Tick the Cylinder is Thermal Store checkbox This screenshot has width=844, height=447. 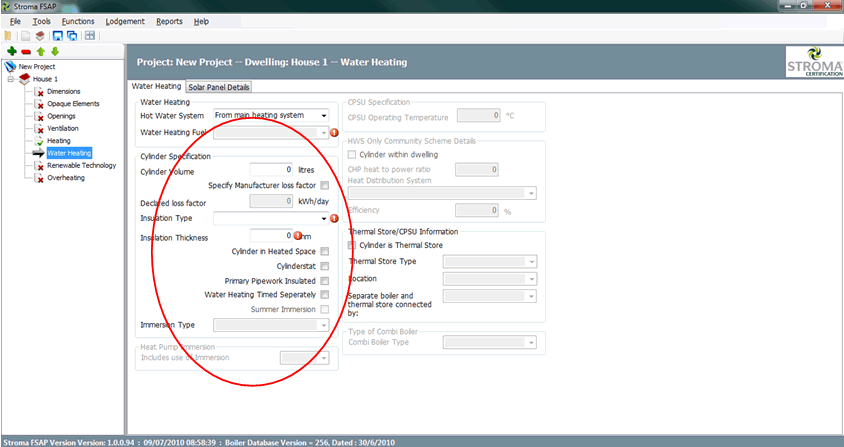[x=352, y=245]
